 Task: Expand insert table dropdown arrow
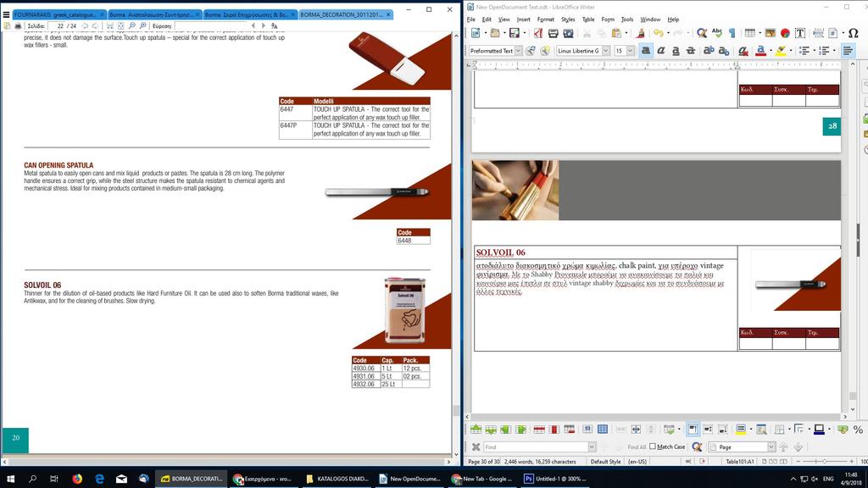click(x=759, y=34)
